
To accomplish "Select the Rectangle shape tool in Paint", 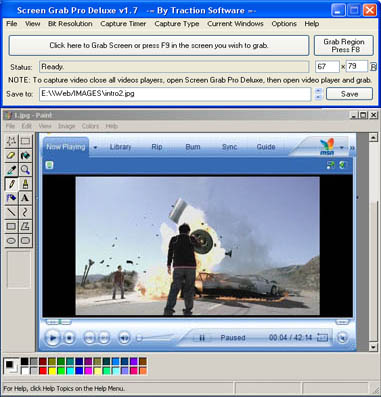I will (11, 226).
